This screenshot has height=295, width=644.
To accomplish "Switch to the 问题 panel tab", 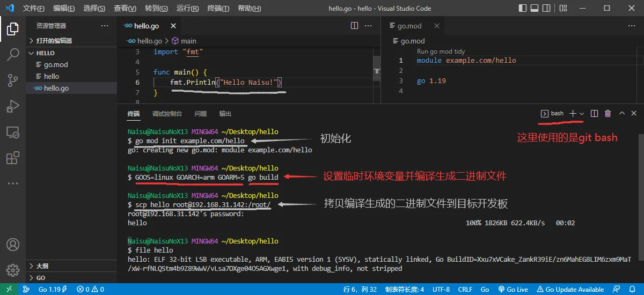I will pos(201,114).
